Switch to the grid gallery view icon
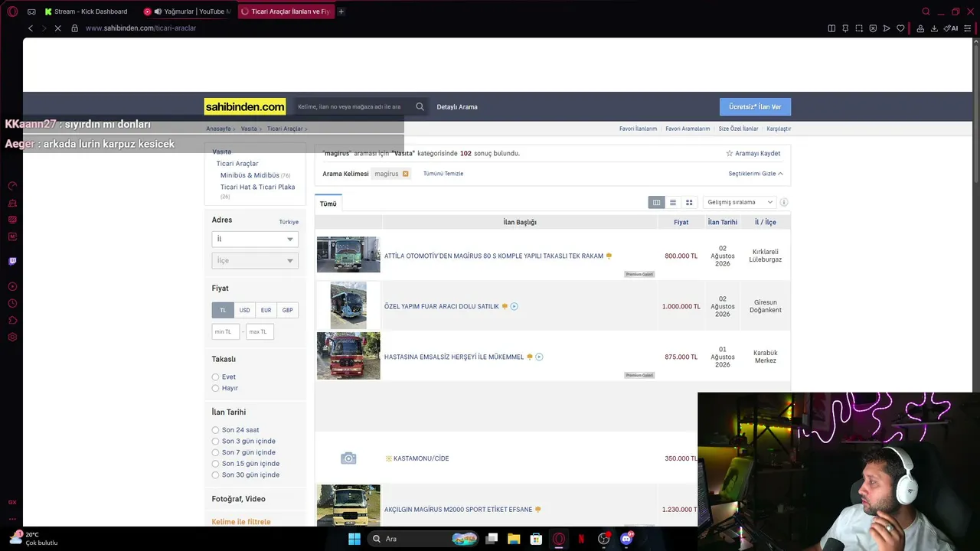The height and width of the screenshot is (551, 980). (689, 202)
